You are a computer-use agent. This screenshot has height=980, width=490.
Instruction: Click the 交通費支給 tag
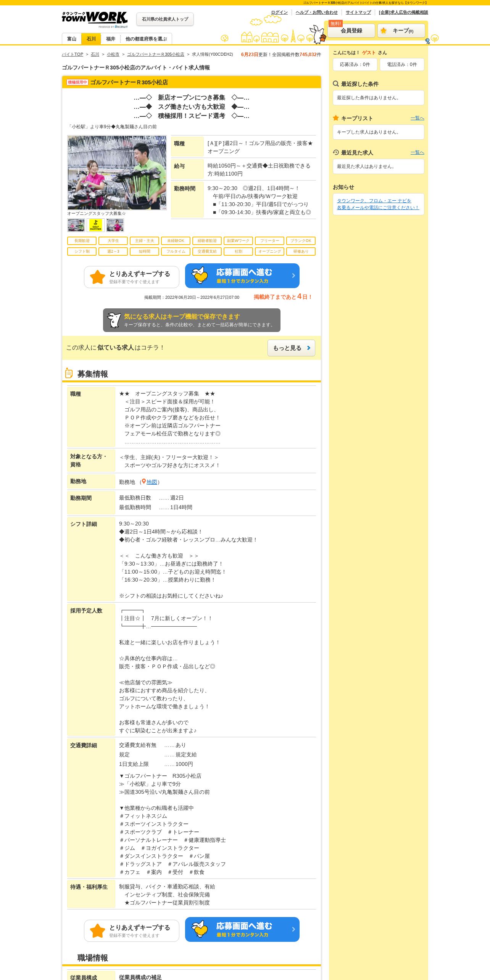point(207,251)
